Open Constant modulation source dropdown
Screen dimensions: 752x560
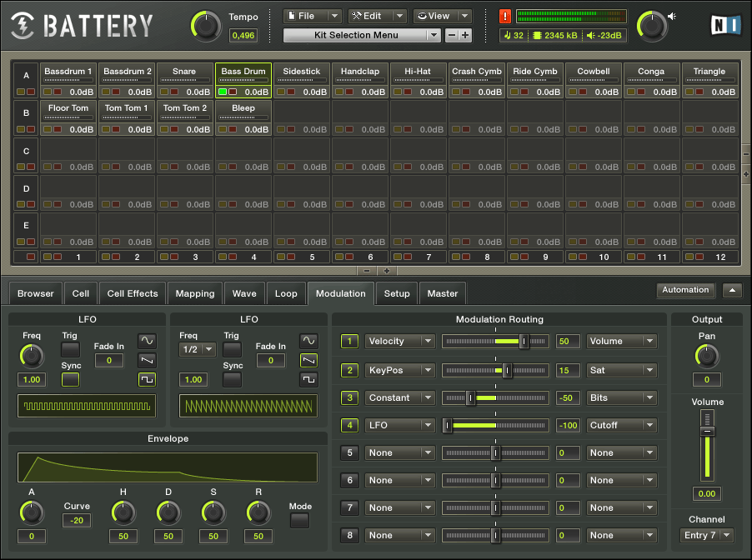(400, 398)
